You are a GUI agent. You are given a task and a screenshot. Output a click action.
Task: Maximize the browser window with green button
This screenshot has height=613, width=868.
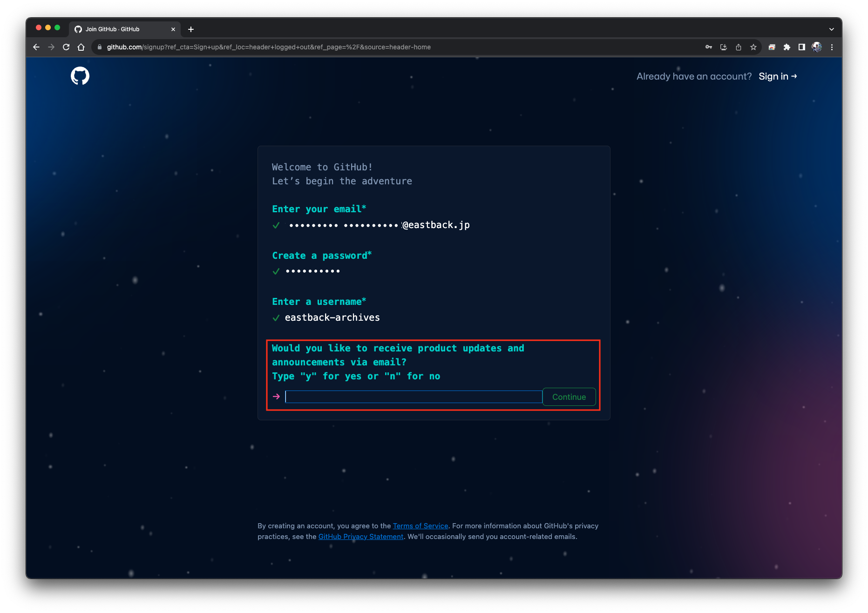click(57, 28)
